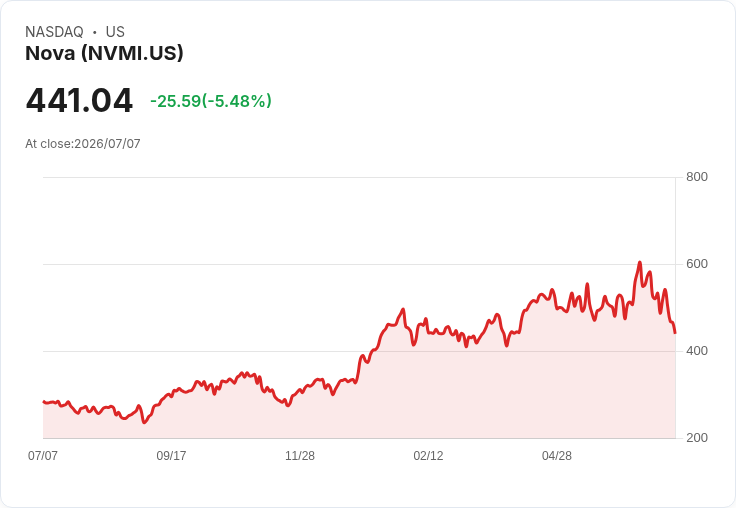Select the 04/28 date on x-axis
The height and width of the screenshot is (508, 736).
pyautogui.click(x=557, y=455)
